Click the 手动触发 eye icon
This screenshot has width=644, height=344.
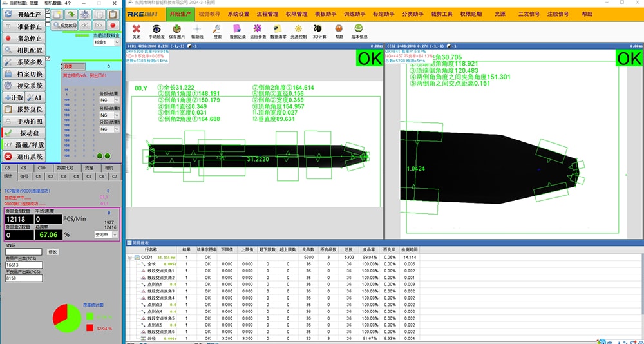157,30
